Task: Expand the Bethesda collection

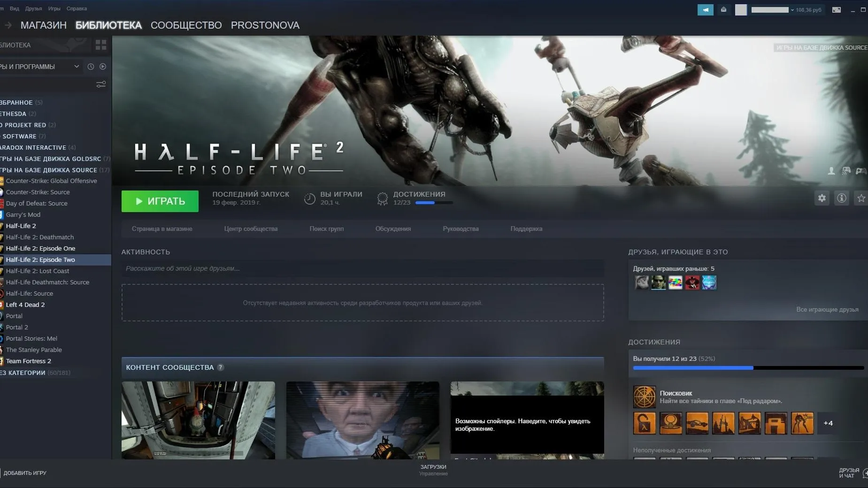Action: click(18, 114)
